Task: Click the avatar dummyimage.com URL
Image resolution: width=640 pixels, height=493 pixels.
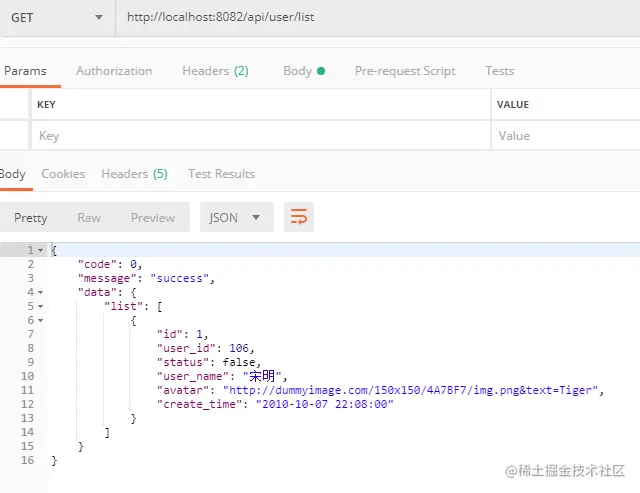Action: coord(410,390)
